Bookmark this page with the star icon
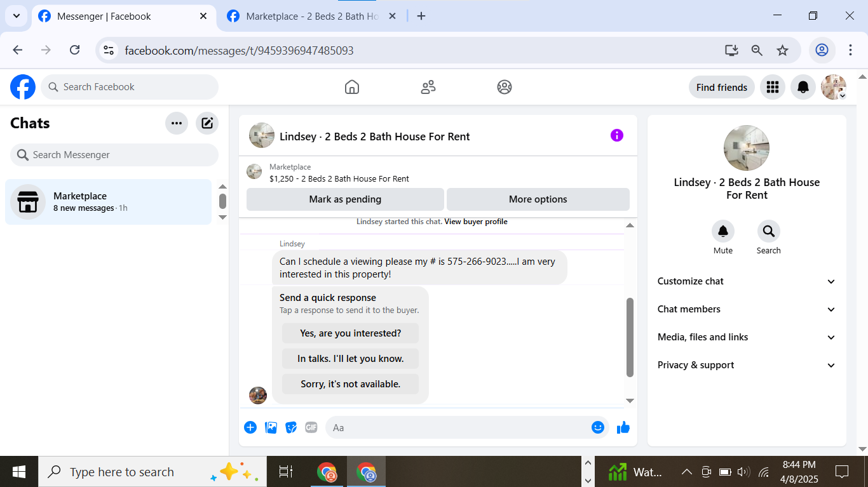 (x=782, y=50)
